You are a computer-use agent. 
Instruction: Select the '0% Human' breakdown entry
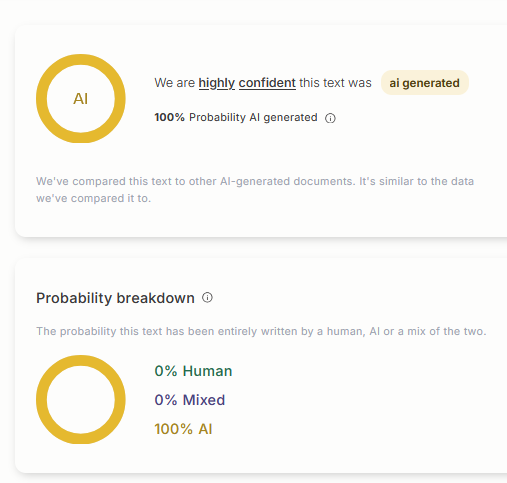pos(193,371)
